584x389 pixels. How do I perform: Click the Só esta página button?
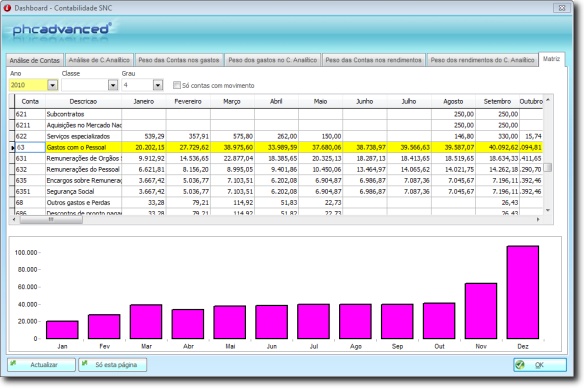[112, 365]
